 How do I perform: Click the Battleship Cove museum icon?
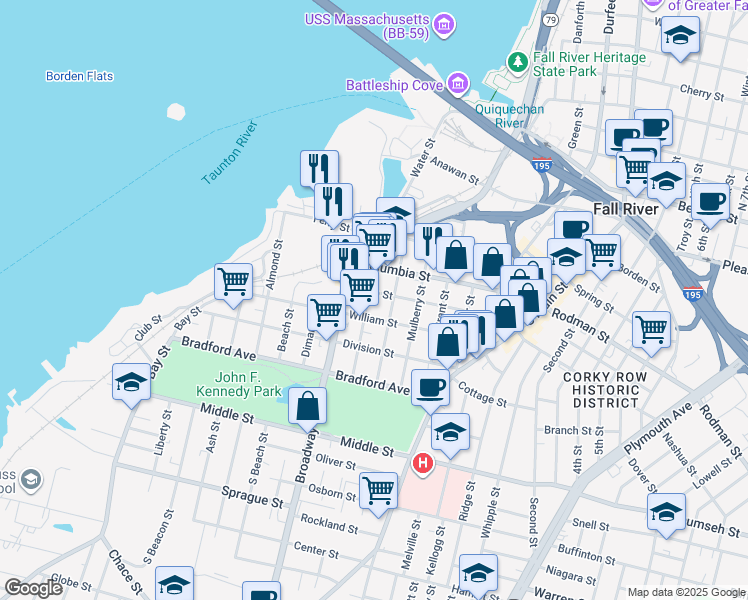click(x=459, y=84)
